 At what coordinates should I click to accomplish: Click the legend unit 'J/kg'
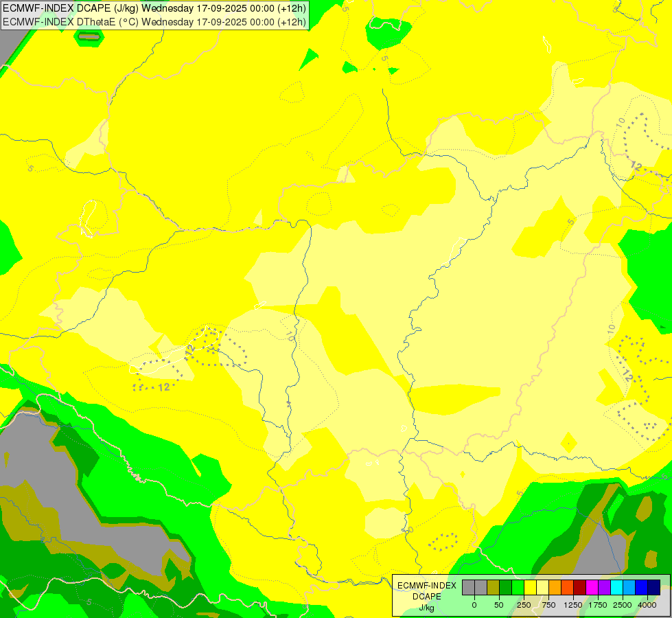tap(426, 608)
